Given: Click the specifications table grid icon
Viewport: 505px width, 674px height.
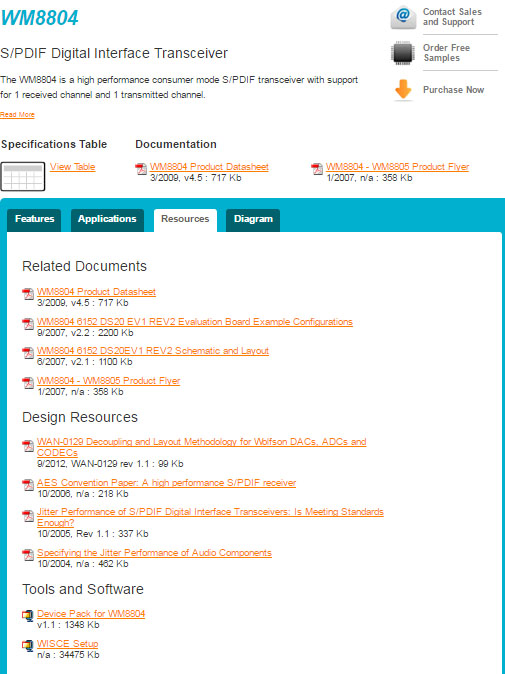Looking at the screenshot, I should point(23,176).
